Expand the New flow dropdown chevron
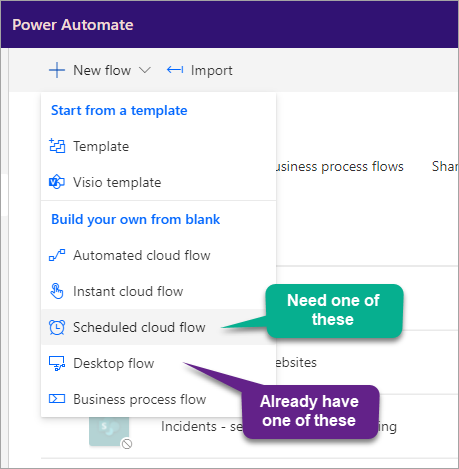Screen dimensions: 459x469 (145, 70)
